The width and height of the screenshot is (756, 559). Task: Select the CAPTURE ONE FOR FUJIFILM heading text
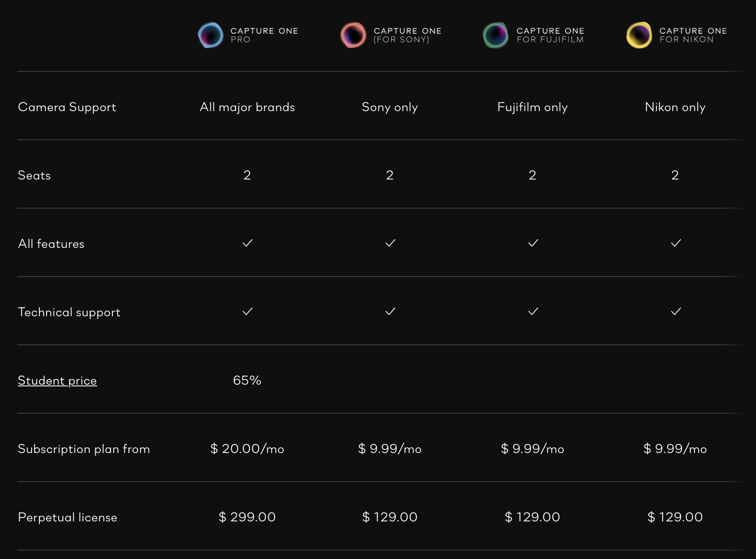[x=550, y=35]
